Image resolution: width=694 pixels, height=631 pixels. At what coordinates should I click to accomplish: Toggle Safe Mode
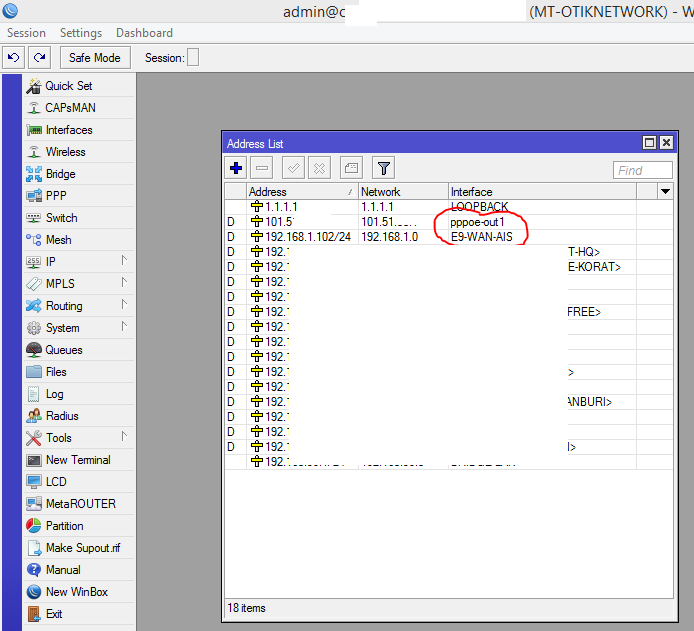[x=95, y=58]
